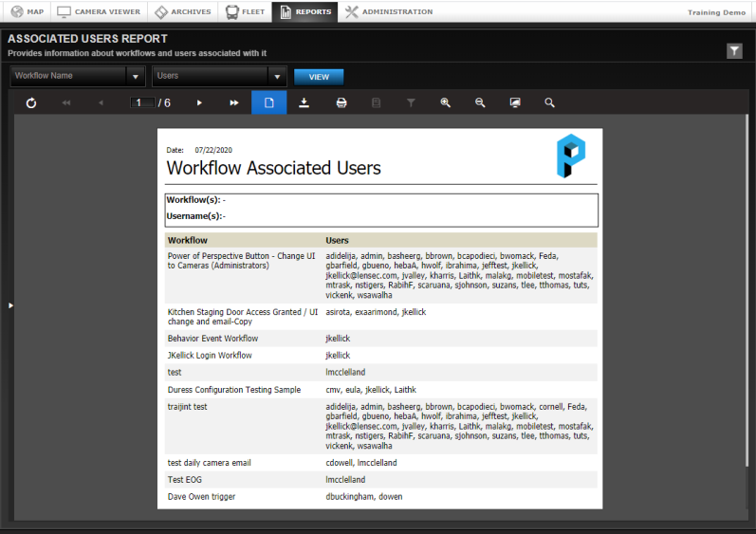
Task: Click the Kitchen Staging Door Access Granted row
Action: point(381,317)
